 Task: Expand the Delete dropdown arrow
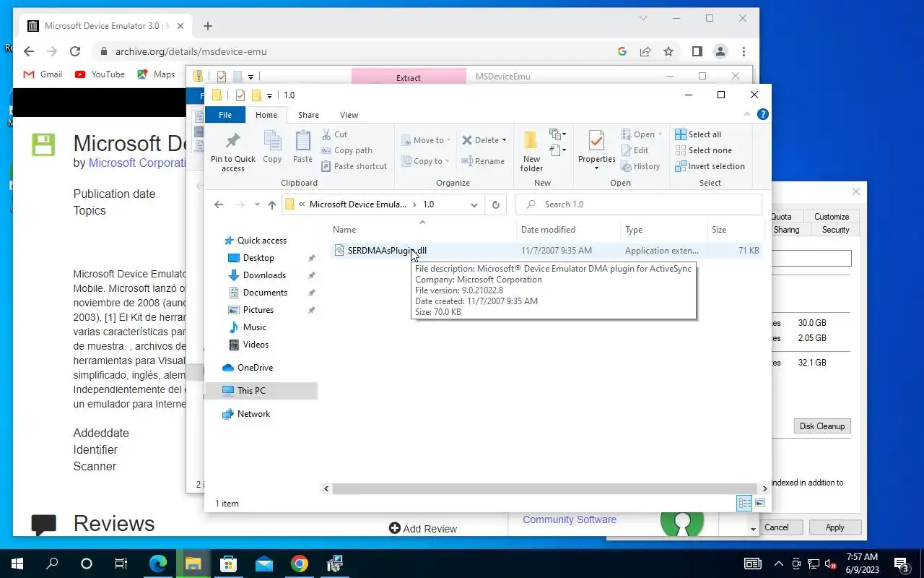[x=504, y=140]
